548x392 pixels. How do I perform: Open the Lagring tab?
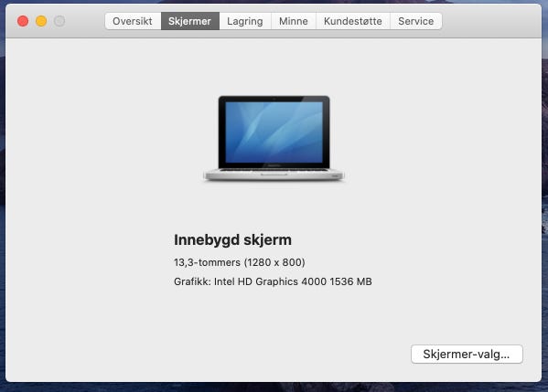click(245, 21)
